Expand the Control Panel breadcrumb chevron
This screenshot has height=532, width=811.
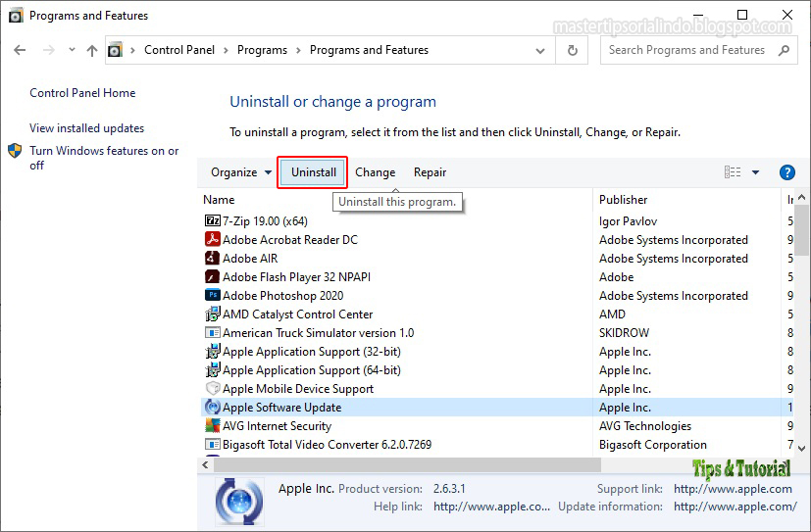[x=226, y=50]
